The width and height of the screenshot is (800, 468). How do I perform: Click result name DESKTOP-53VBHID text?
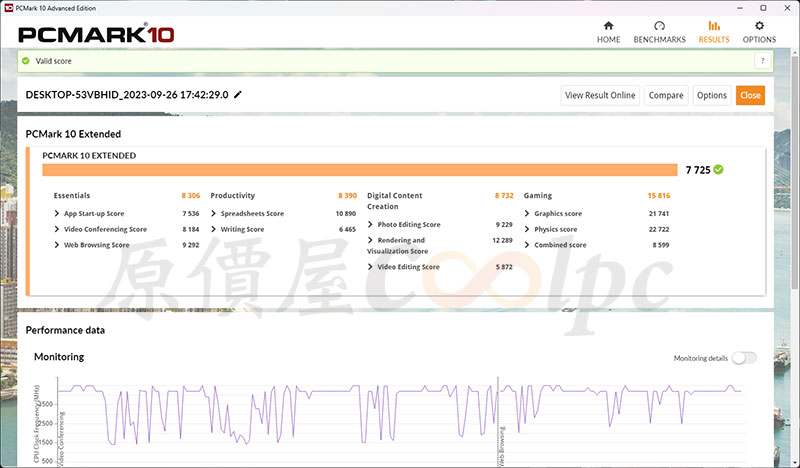point(127,95)
